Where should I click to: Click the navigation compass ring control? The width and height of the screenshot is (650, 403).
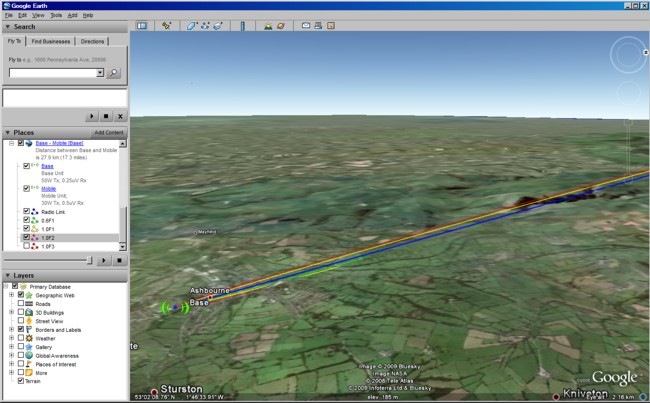[628, 55]
